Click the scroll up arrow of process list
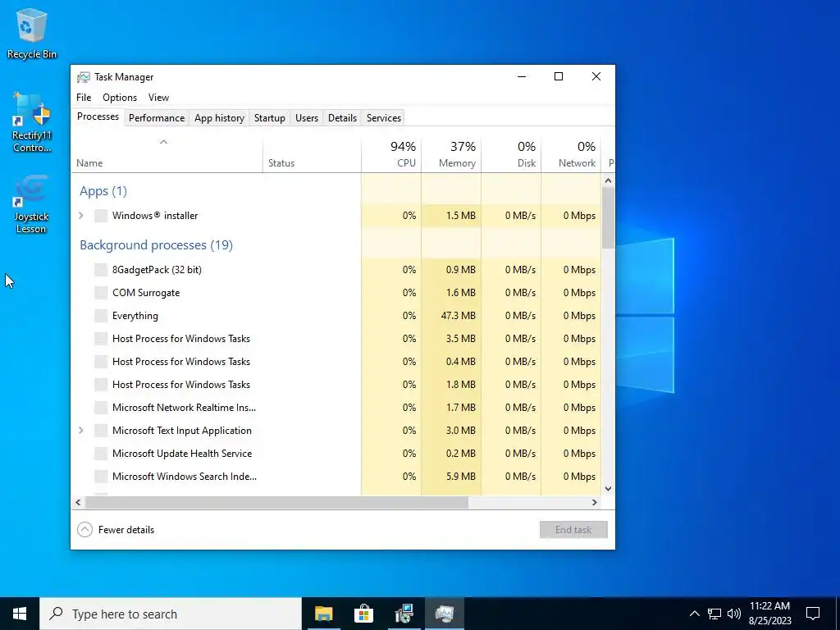This screenshot has width=840, height=630. coord(608,180)
